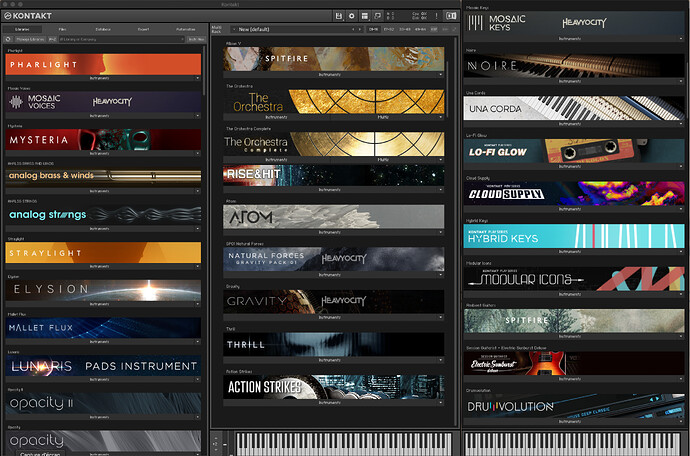Open the Expert tab
This screenshot has width=690, height=456.
coord(143,29)
